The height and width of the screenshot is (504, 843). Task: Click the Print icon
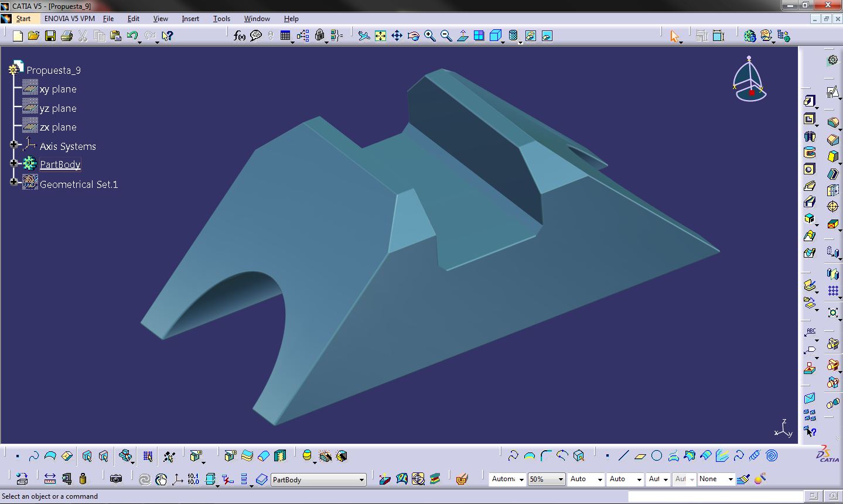point(66,36)
